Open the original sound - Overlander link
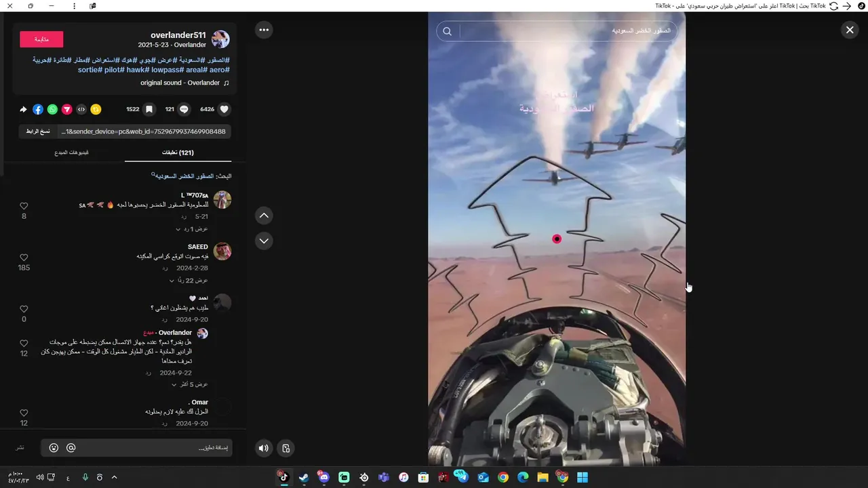This screenshot has width=868, height=488. tap(185, 83)
